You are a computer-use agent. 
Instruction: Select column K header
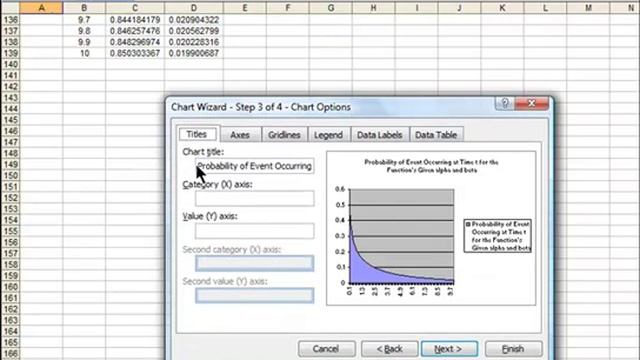pos(502,8)
